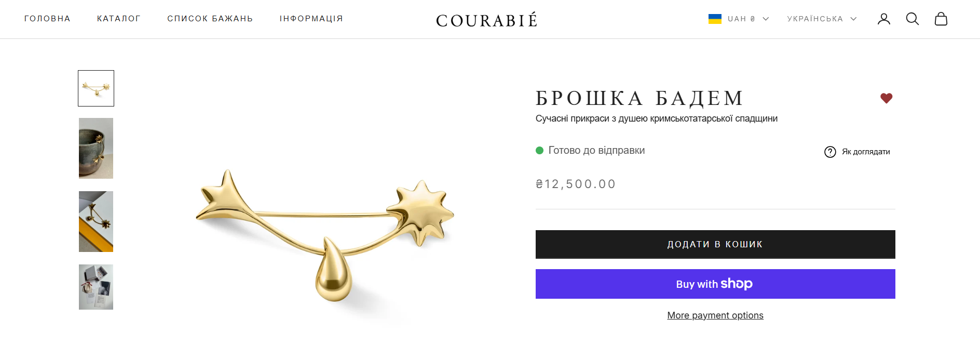Open the ГОЛОВНА menu item

pyautogui.click(x=47, y=19)
